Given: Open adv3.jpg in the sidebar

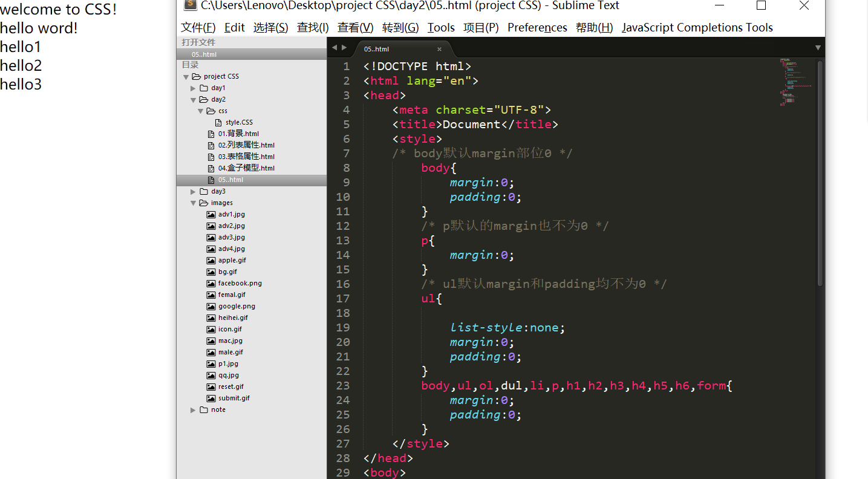Looking at the screenshot, I should 232,238.
